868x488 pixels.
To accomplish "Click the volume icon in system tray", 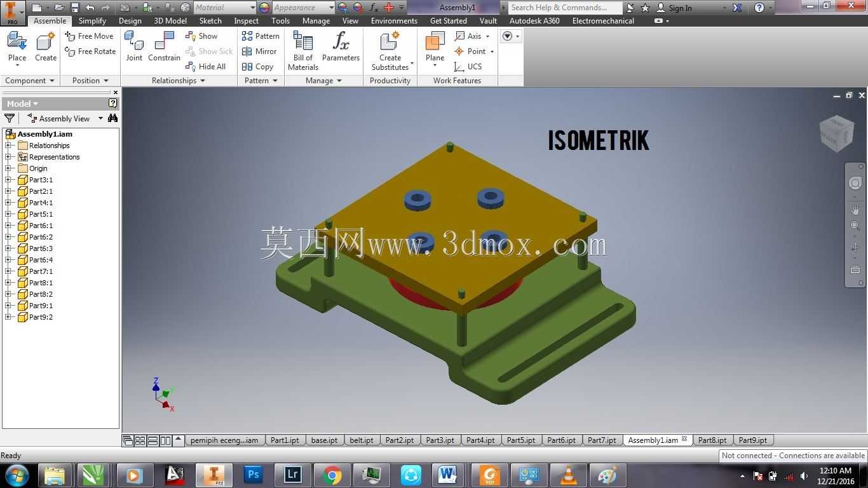I will point(804,476).
